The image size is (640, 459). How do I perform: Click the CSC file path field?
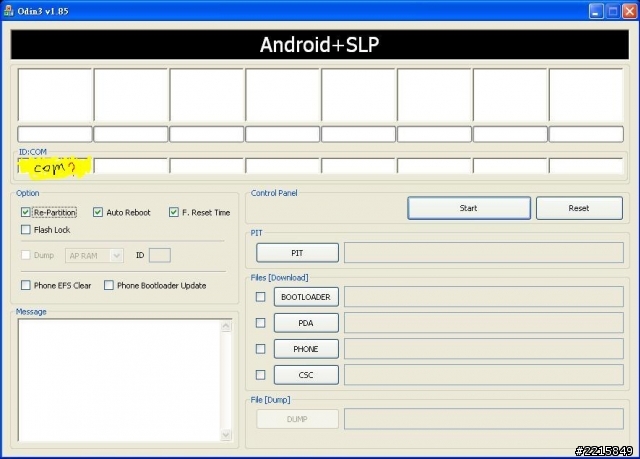[x=484, y=375]
